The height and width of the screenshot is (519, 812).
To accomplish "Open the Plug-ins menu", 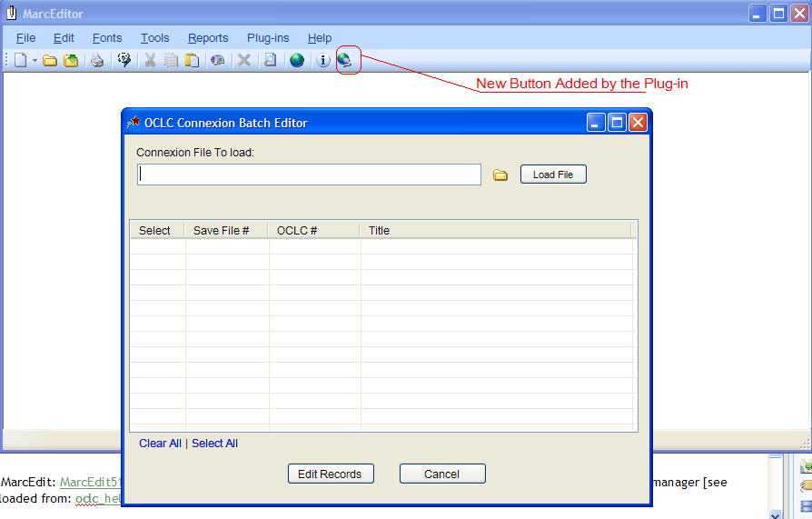I will (x=268, y=38).
